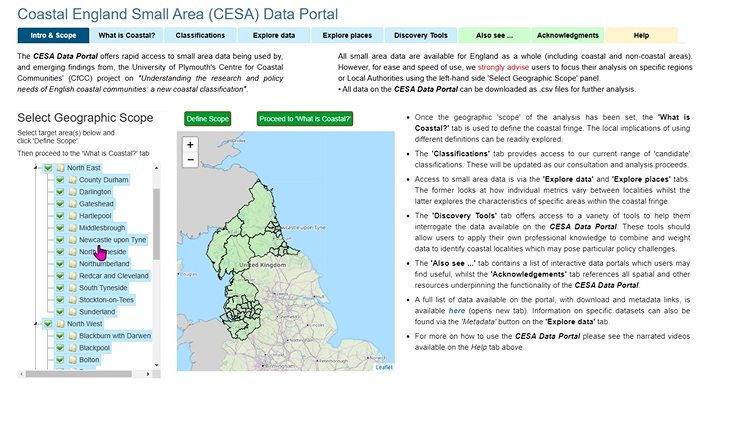Viewport: 732px width, 427px height.
Task: Click the Bolton folder icon
Action: pos(72,360)
